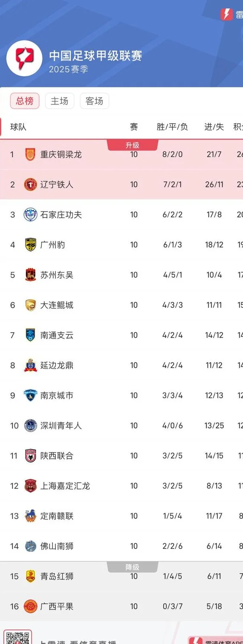This screenshot has width=243, height=644.
Task: Tap the 大连鲲城 club logo
Action: (x=30, y=305)
